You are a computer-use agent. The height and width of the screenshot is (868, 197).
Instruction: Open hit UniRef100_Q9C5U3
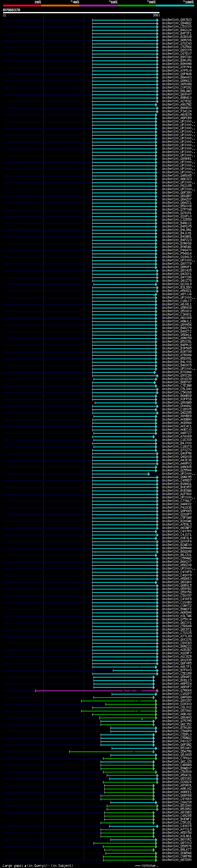tap(177, 20)
